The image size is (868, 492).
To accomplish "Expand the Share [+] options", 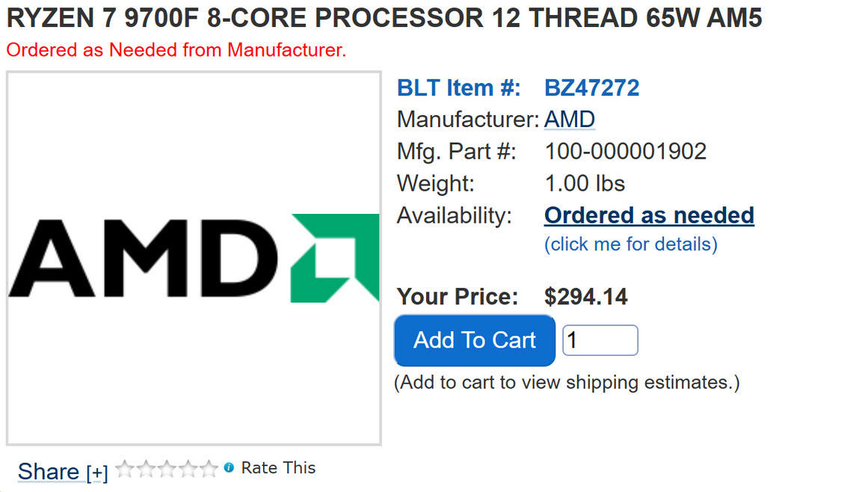I will tap(97, 473).
